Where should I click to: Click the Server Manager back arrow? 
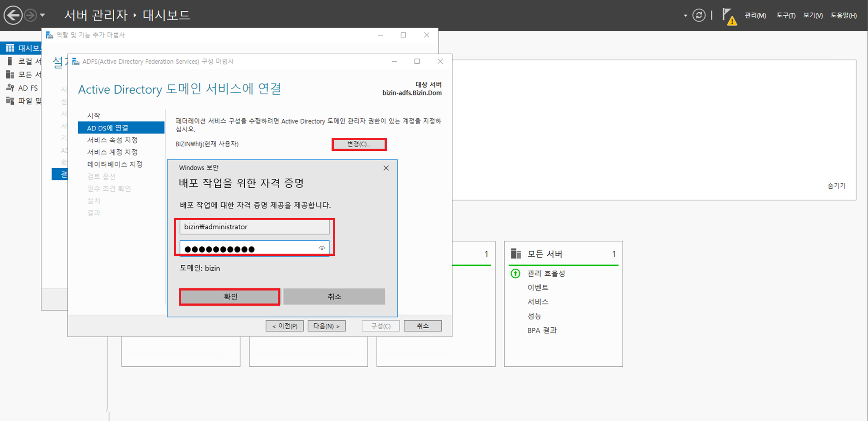13,15
